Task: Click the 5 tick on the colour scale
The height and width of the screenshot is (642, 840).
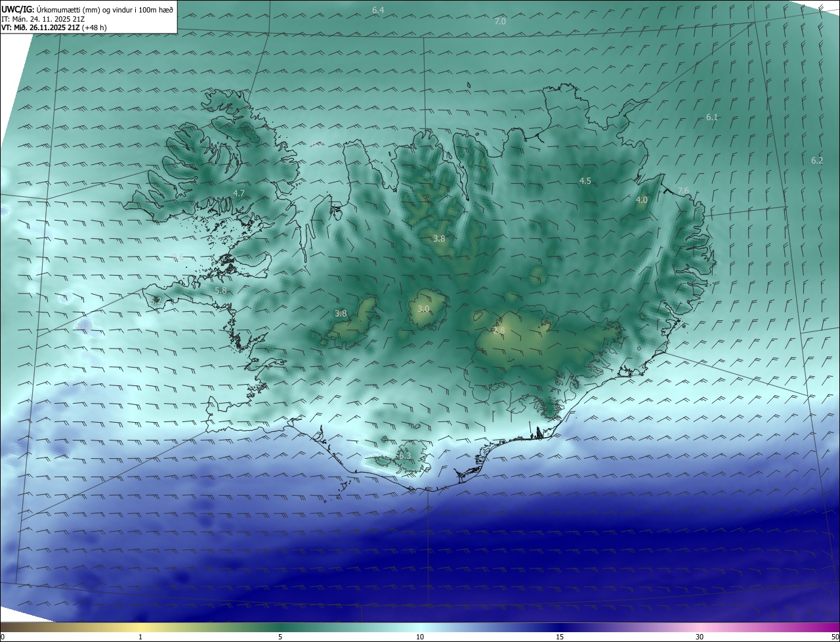Action: pos(280,637)
